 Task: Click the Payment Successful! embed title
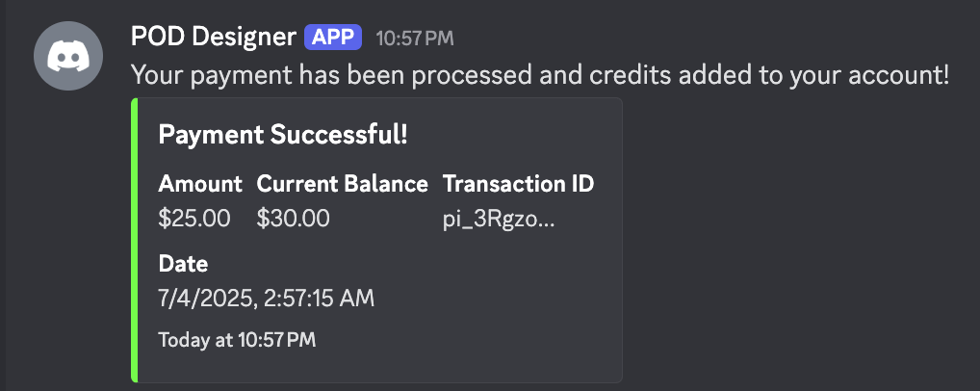(283, 136)
